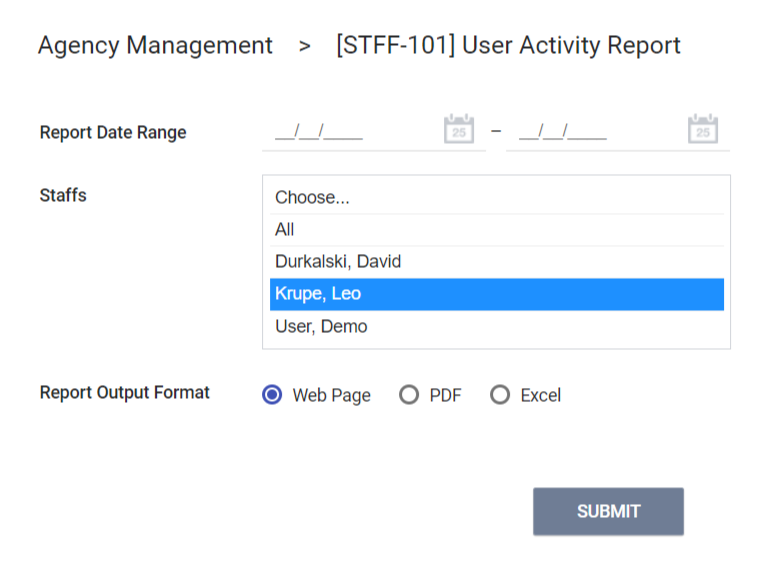Click the 'Report Output Format' label
The image size is (775, 569).
pos(125,393)
